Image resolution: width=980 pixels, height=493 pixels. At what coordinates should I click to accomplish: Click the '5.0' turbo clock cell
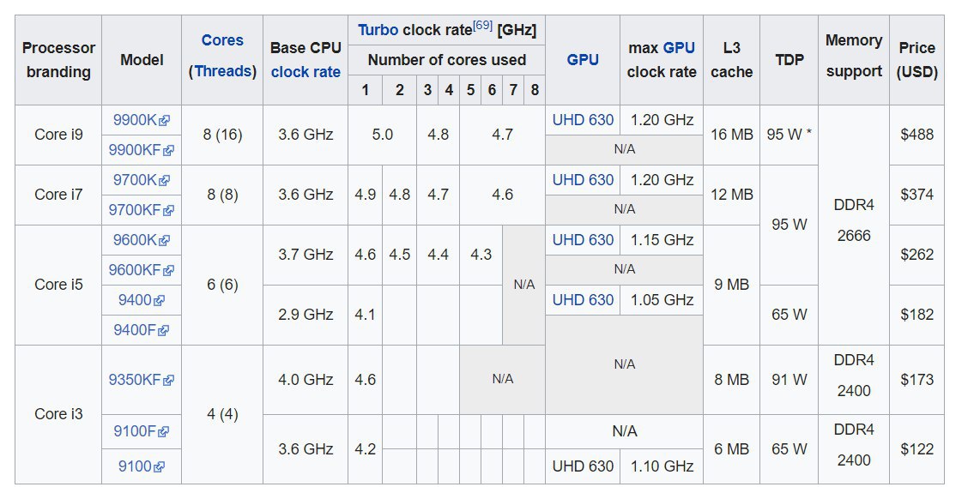pyautogui.click(x=383, y=135)
